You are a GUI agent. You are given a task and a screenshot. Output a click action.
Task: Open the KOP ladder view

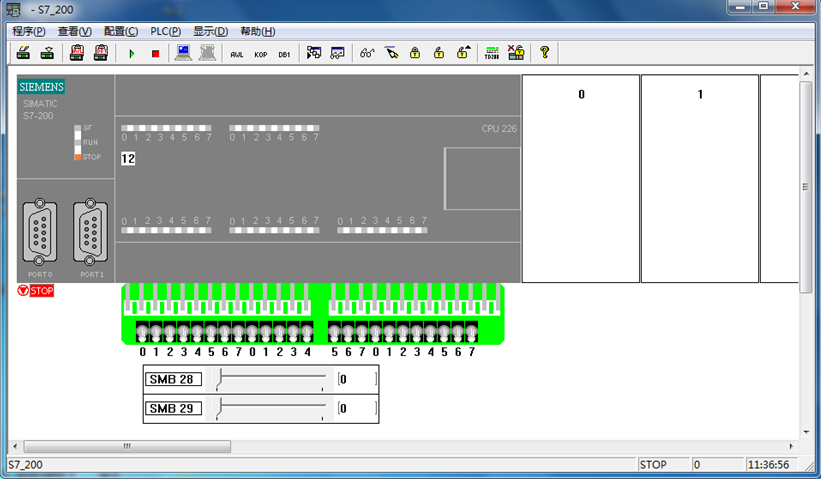coord(261,54)
